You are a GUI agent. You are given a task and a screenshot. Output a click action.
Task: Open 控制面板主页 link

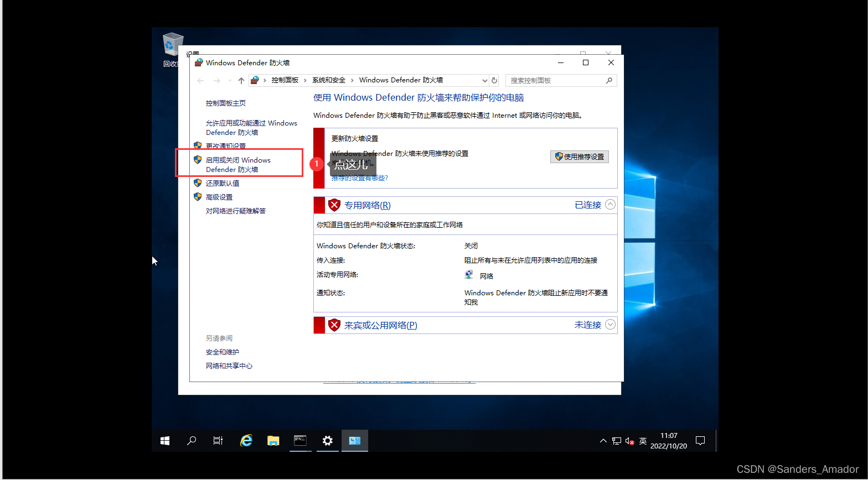pos(226,103)
